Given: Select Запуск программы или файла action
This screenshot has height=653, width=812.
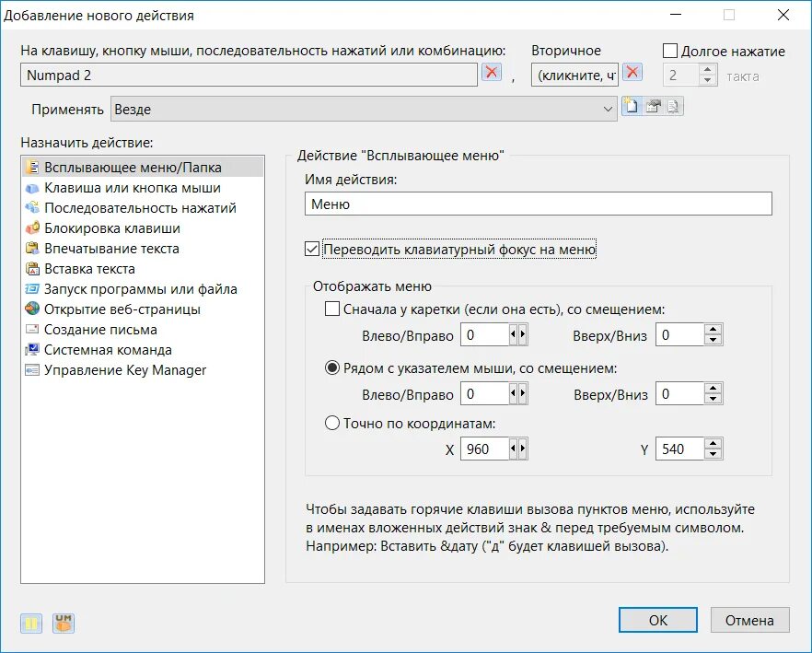Looking at the screenshot, I should click(143, 288).
